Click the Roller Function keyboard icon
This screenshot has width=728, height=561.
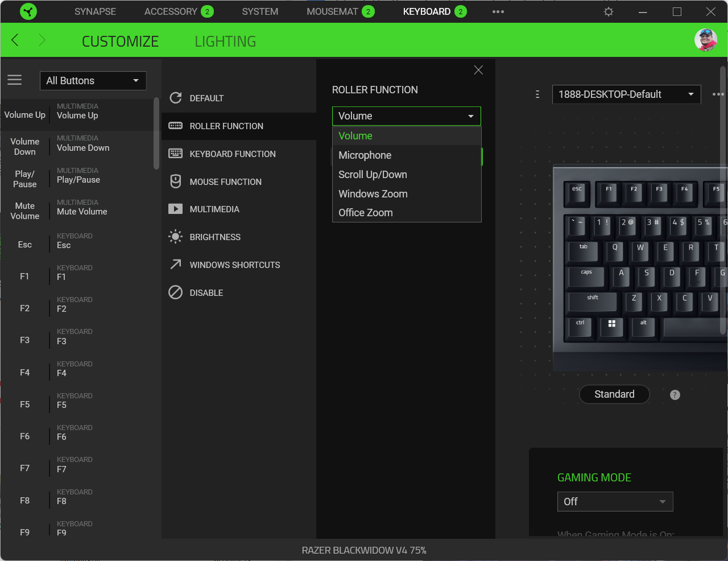tap(176, 126)
